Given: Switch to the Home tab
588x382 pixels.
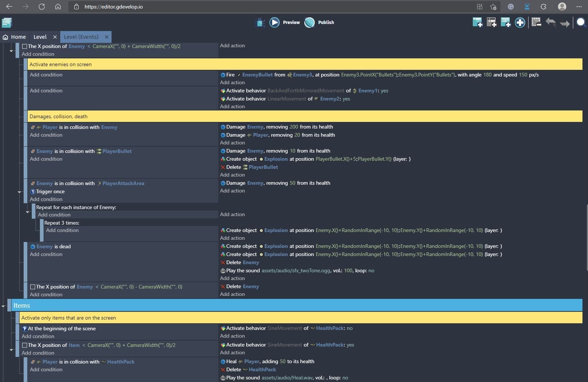Looking at the screenshot, I should (x=14, y=37).
